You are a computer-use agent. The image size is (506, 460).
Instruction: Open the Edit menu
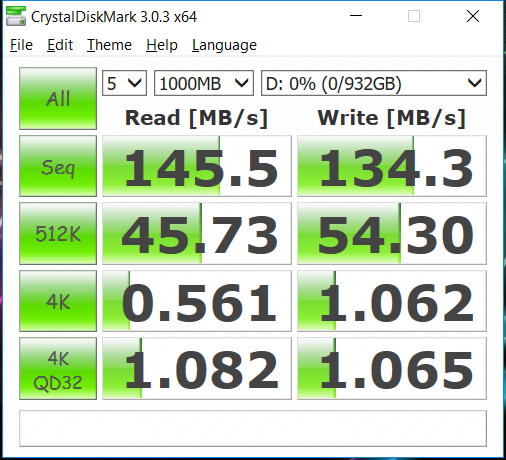(x=60, y=45)
